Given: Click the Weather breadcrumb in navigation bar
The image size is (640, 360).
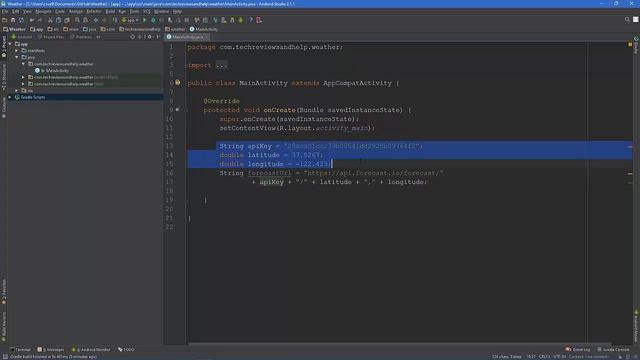Looking at the screenshot, I should [15, 29].
